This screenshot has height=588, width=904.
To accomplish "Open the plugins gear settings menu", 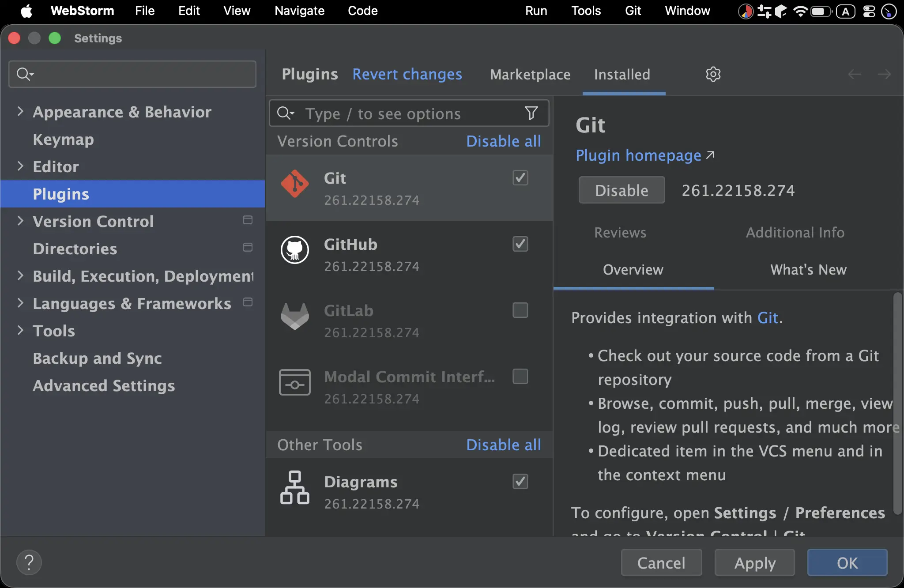I will (713, 74).
